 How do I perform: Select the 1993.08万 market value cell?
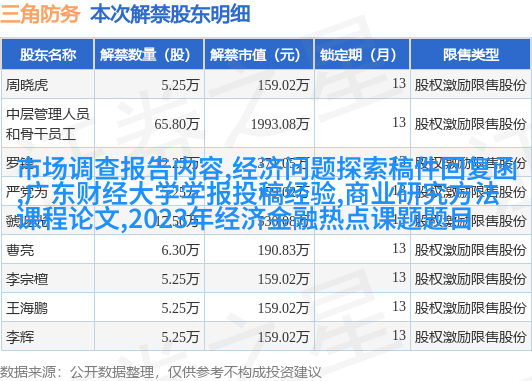click(x=280, y=124)
